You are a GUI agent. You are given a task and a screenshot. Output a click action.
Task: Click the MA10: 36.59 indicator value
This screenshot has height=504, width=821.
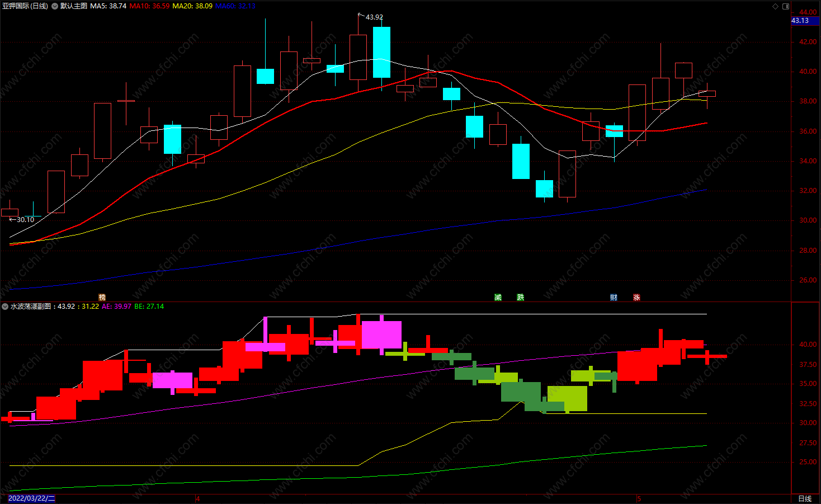pyautogui.click(x=149, y=6)
